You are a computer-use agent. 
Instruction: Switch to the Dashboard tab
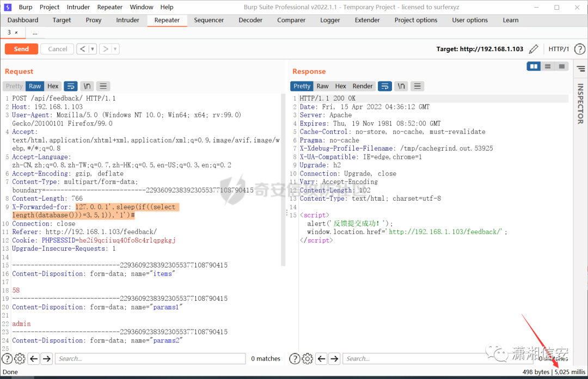(x=23, y=20)
